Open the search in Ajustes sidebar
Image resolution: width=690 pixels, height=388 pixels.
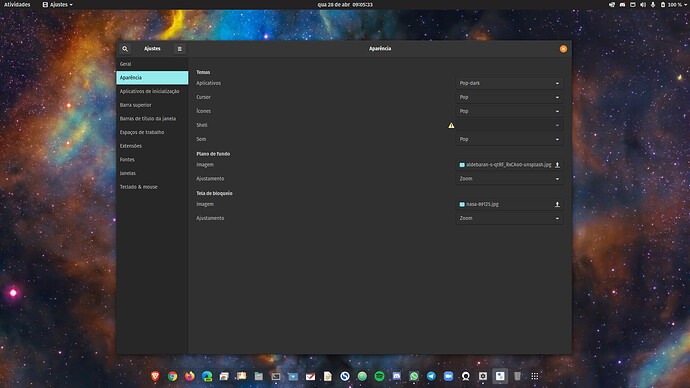tap(125, 49)
